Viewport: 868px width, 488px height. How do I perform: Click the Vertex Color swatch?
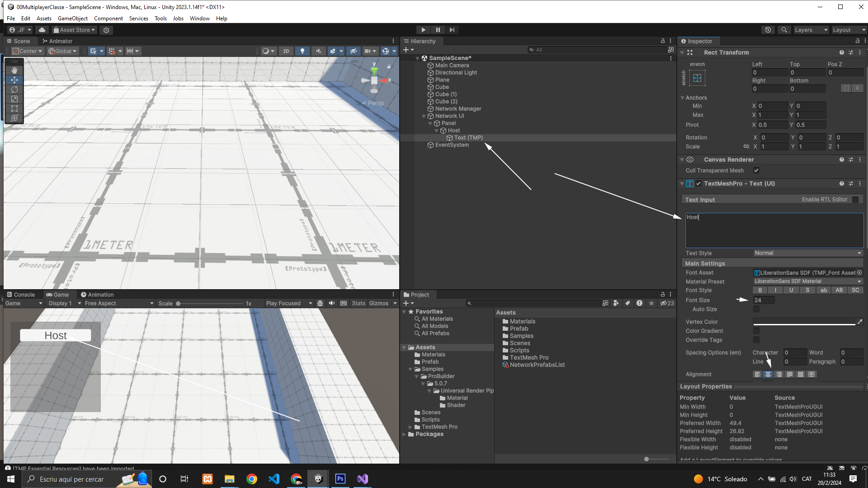tap(804, 322)
